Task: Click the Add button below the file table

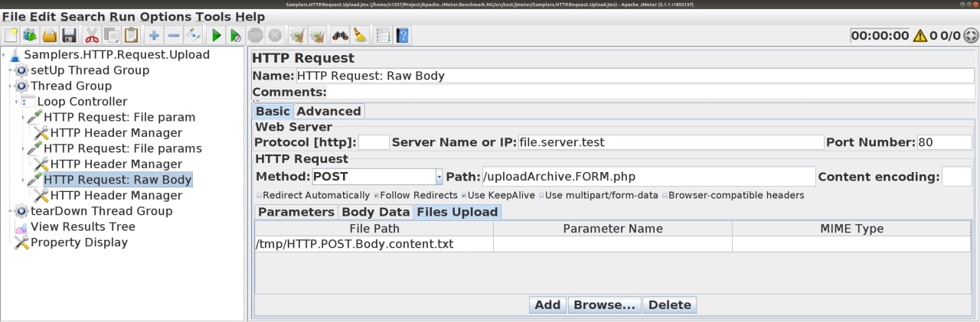Action: pyautogui.click(x=547, y=304)
